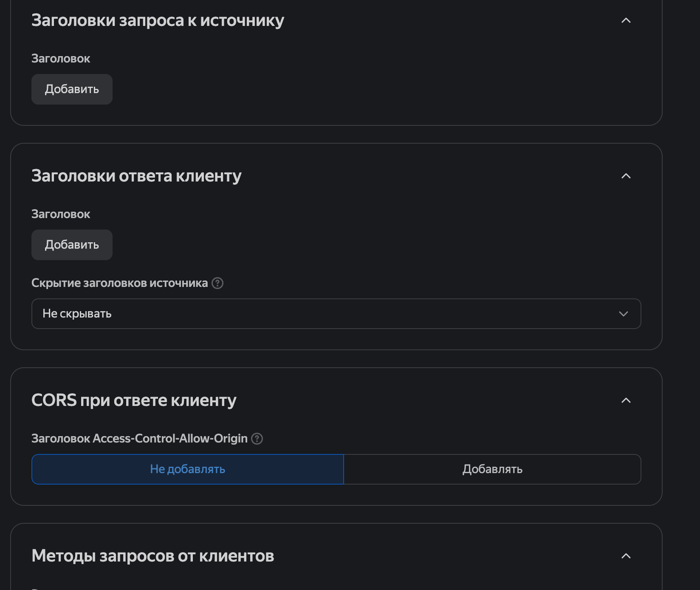Click the 'CORS при ответе клиенту' heading
Screen dimensions: 700x590
(134, 400)
